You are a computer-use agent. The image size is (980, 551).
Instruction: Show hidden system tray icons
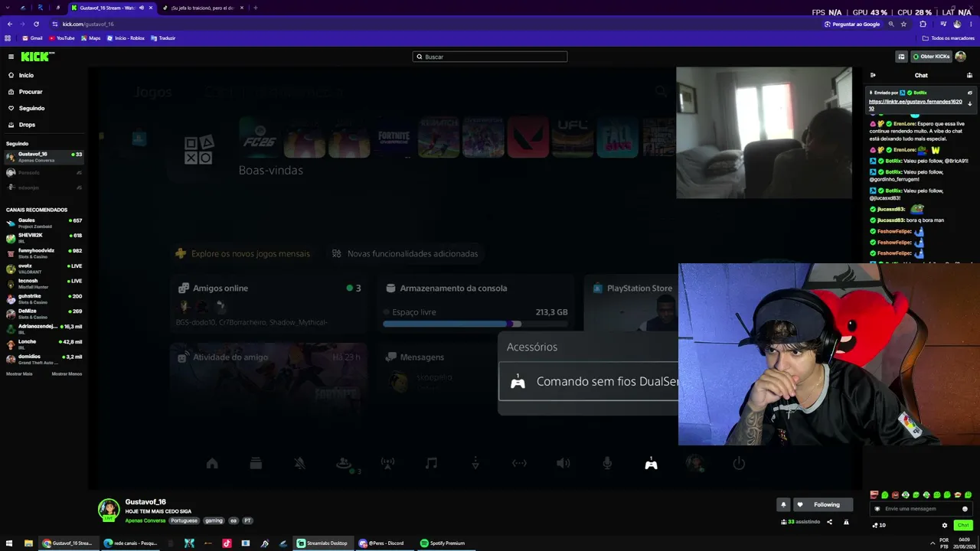932,543
